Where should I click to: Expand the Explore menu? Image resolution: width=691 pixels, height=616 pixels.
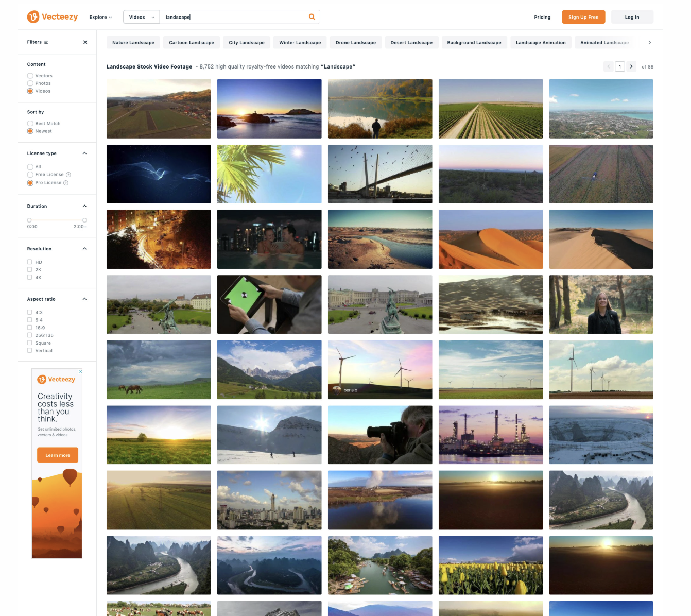[100, 17]
